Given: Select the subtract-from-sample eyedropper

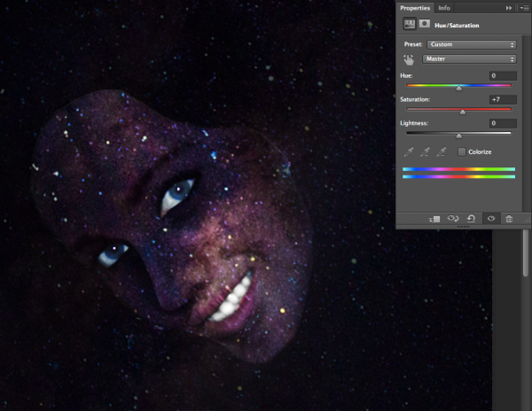Looking at the screenshot, I should point(441,152).
